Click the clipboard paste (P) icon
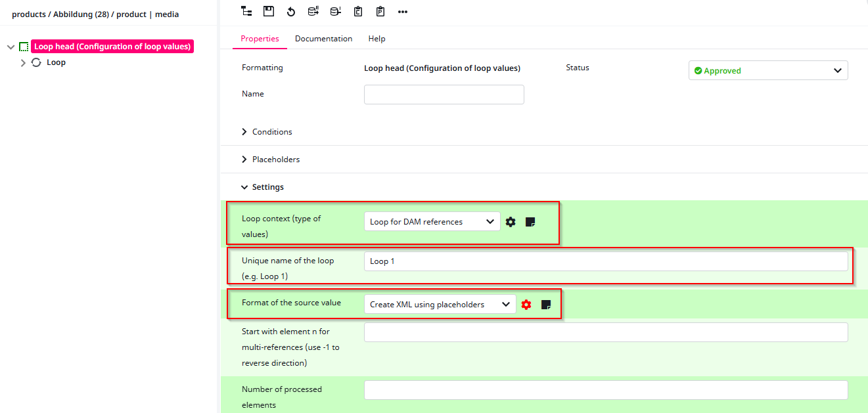 pyautogui.click(x=380, y=11)
